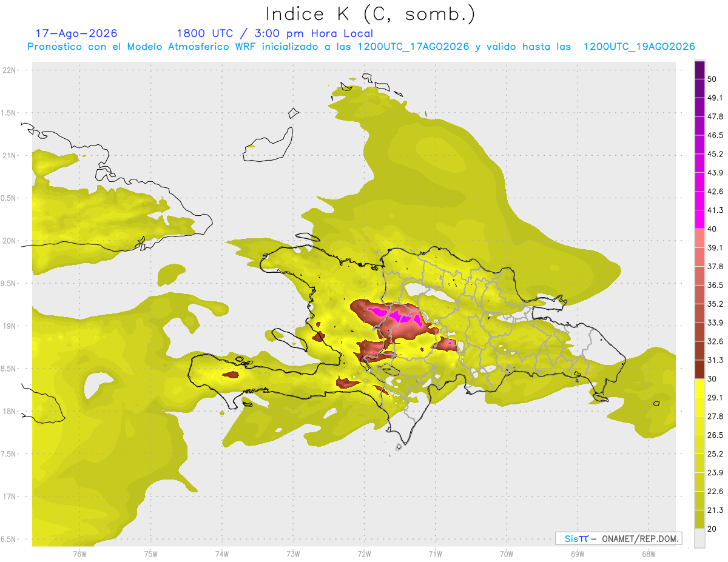This screenshot has height=562, width=728.
Task: Click the SisTT ONAMET/REP.DOM. credit box
Action: [618, 538]
